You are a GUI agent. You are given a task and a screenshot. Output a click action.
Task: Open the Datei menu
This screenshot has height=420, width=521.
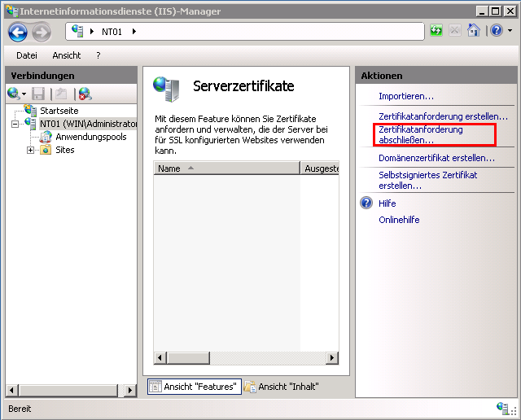point(27,55)
